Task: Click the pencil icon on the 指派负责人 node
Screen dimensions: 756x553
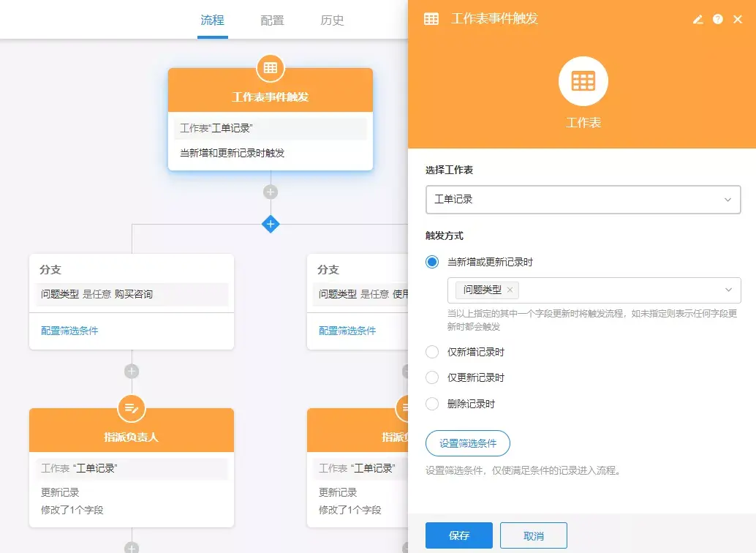Action: [132, 409]
